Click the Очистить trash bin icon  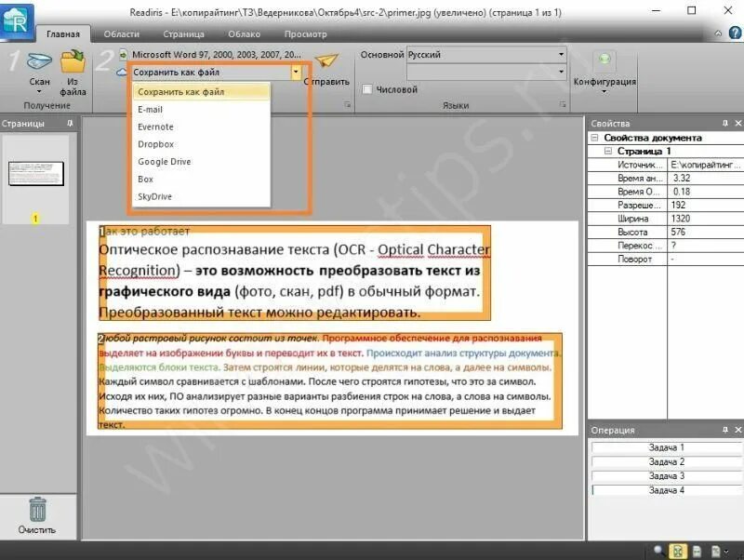pyautogui.click(x=37, y=509)
